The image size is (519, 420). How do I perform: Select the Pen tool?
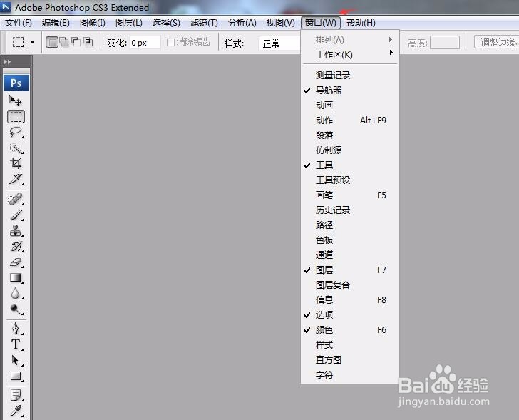[16, 329]
